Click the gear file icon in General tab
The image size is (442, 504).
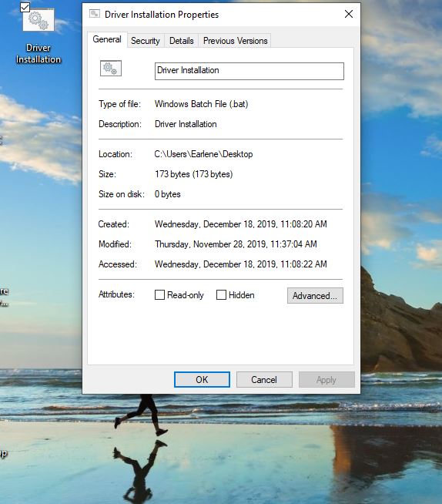click(x=111, y=68)
